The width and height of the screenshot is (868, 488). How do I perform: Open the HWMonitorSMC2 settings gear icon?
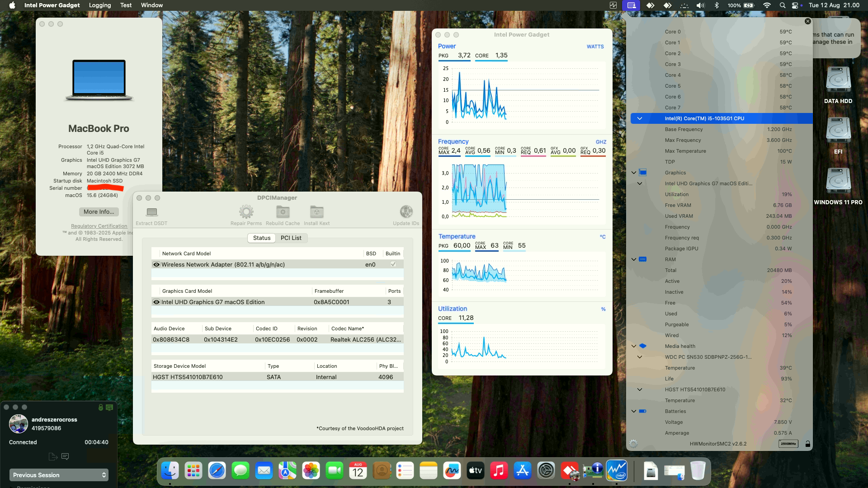pos(633,444)
